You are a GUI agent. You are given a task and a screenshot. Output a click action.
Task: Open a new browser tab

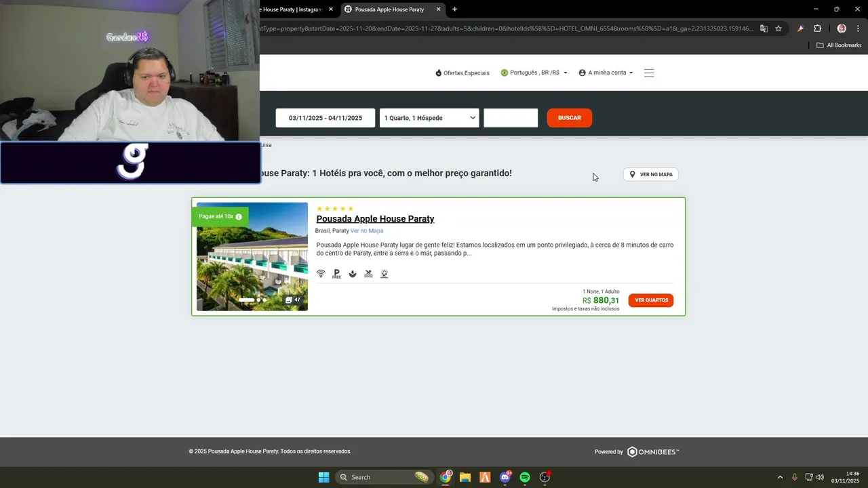[x=454, y=9]
